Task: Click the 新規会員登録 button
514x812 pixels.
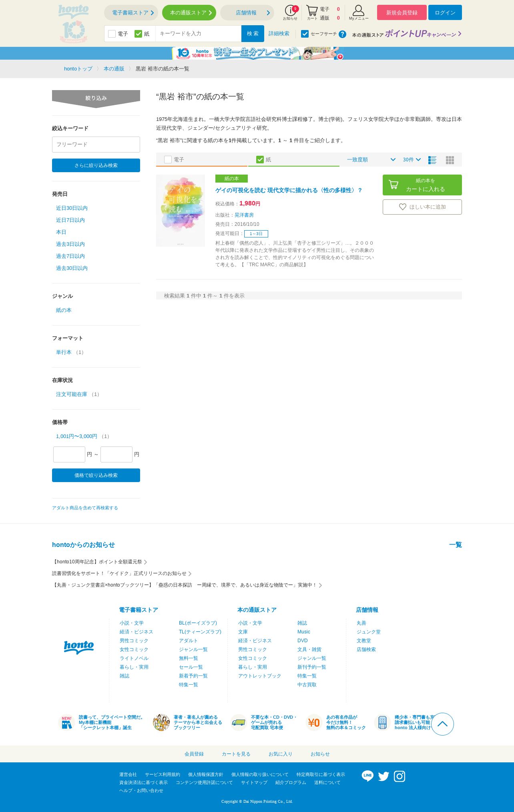Action: [x=402, y=12]
